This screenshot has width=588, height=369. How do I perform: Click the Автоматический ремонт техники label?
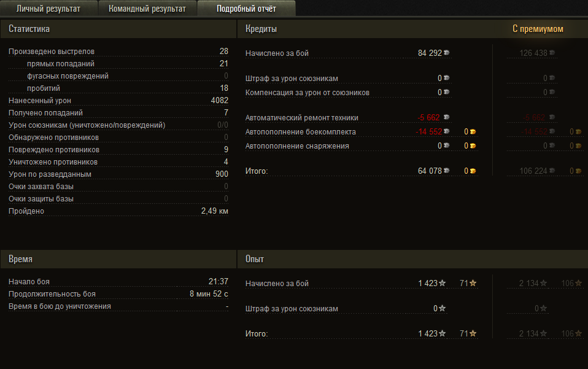tap(302, 118)
